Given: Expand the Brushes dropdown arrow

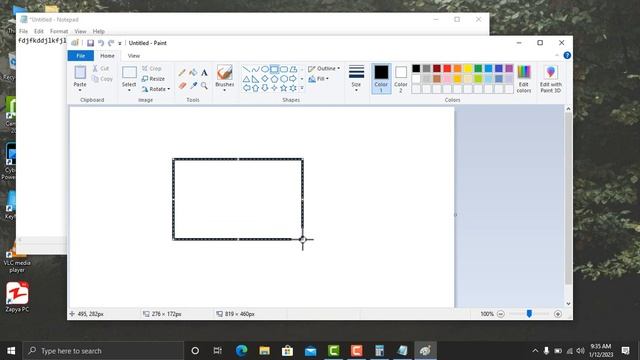Looking at the screenshot, I should click(x=224, y=90).
